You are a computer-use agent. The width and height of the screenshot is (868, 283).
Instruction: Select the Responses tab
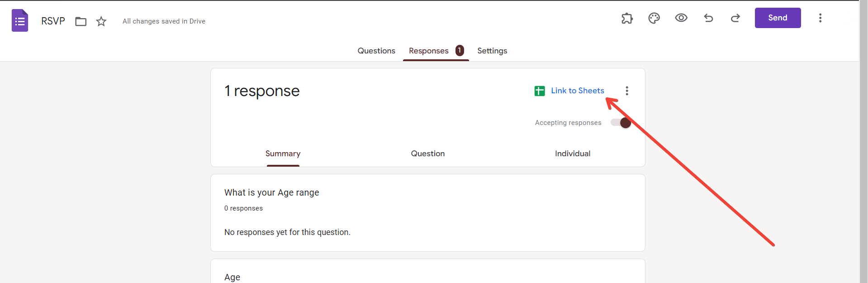[x=429, y=51]
